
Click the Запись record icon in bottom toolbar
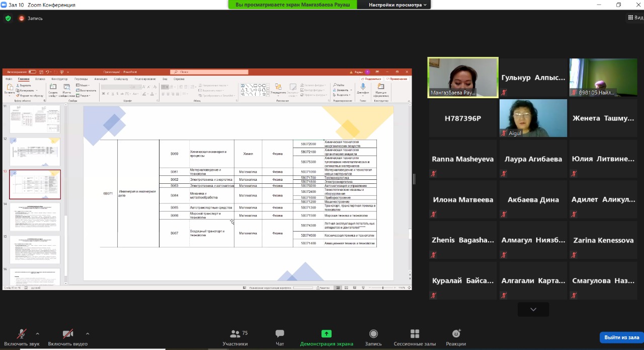point(373,334)
